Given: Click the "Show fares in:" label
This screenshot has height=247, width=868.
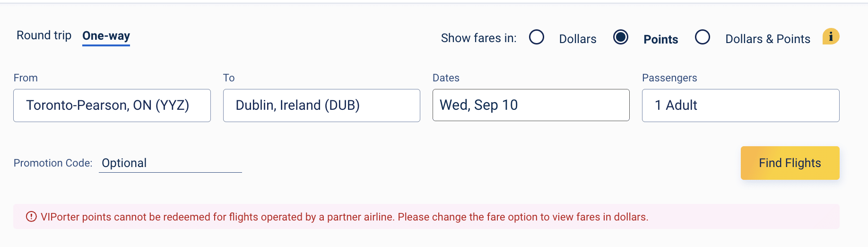Looking at the screenshot, I should point(478,38).
